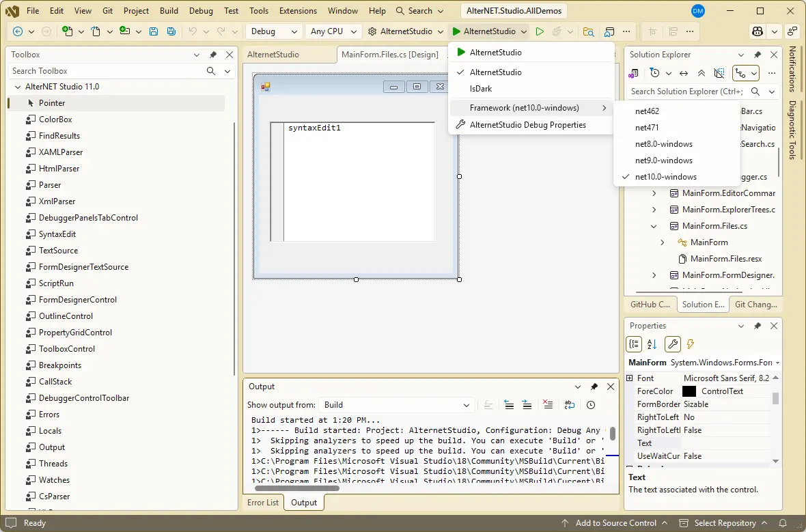The width and height of the screenshot is (806, 532).
Task: Click the Clear All icon in the Output panel
Action: tap(548, 405)
